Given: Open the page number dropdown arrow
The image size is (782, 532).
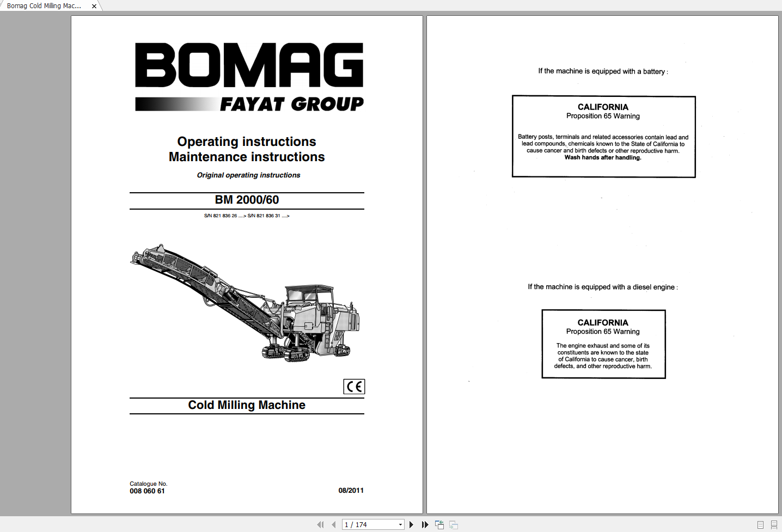Looking at the screenshot, I should click(400, 525).
